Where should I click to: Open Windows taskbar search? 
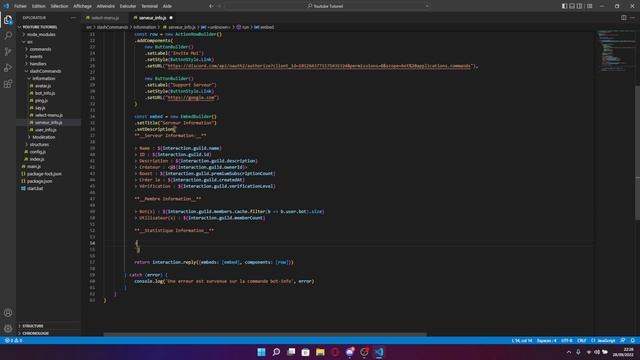pyautogui.click(x=276, y=352)
